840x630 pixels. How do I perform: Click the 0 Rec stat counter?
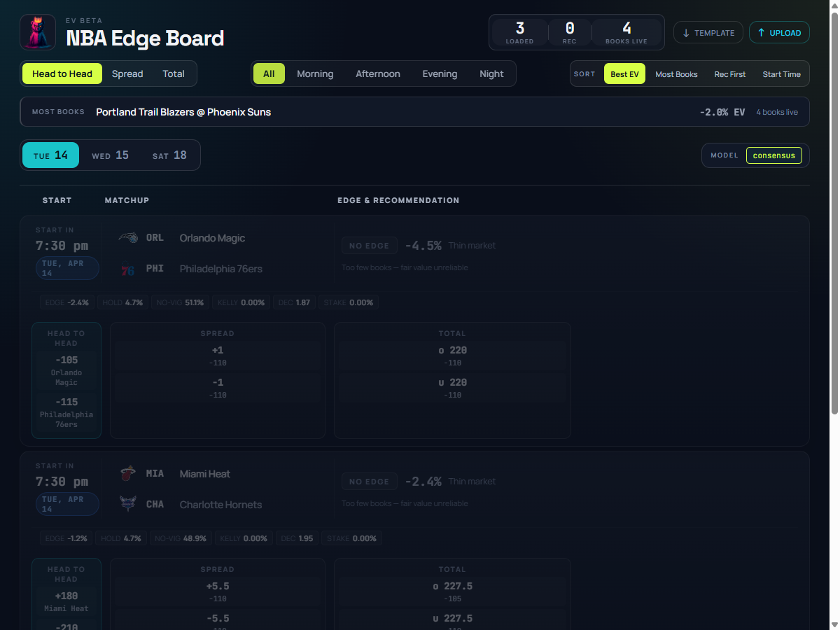(x=570, y=32)
